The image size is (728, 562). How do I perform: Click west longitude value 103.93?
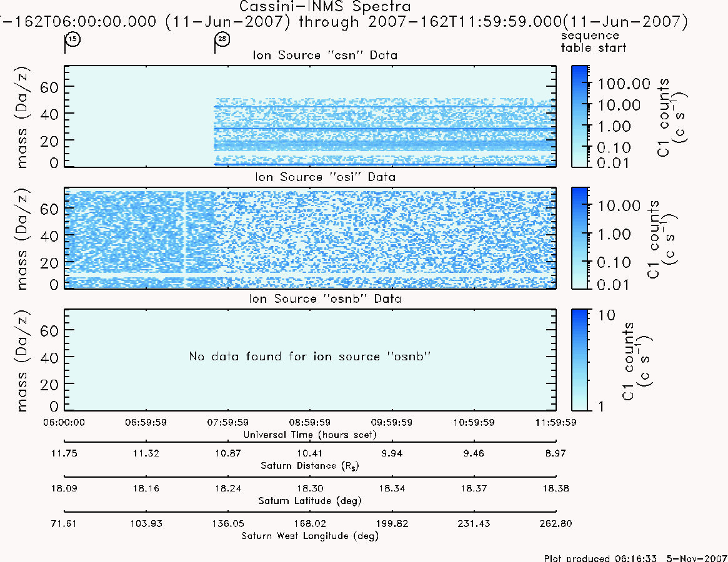(x=146, y=524)
